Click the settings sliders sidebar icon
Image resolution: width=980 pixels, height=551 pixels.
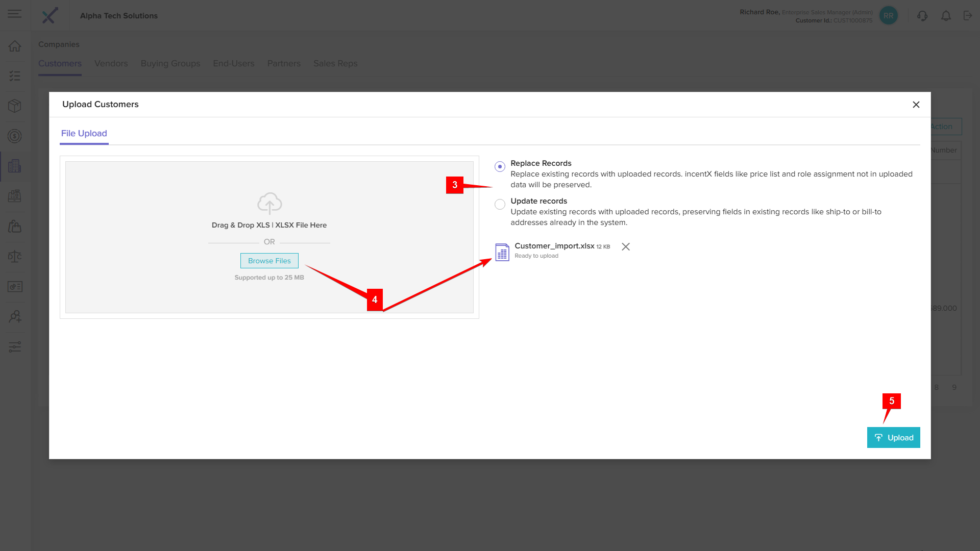click(15, 347)
